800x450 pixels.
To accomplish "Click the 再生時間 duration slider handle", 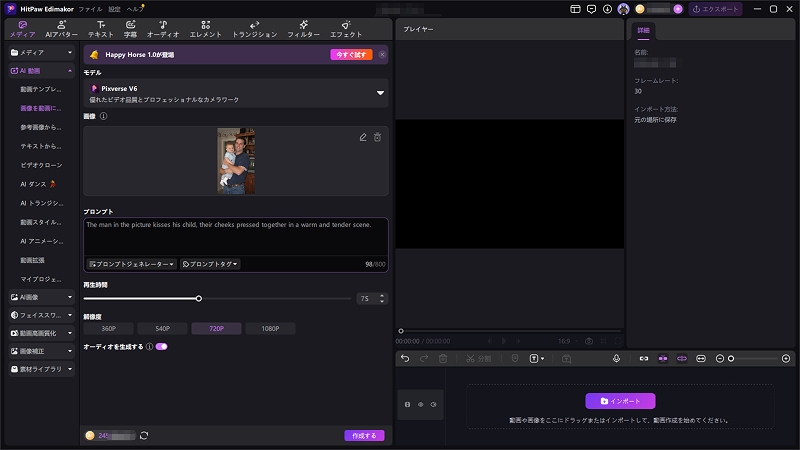I will 199,298.
